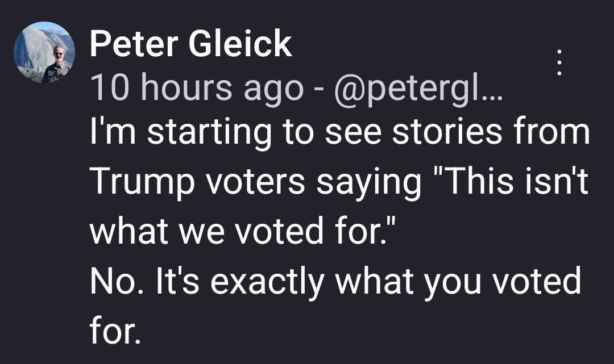Screen dimensions: 614x364
Task: Open the three-dot more options menu
Action: pos(559,62)
